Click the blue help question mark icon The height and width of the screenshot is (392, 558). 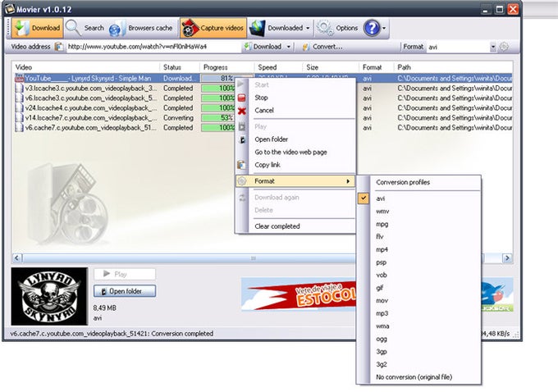[x=372, y=28]
